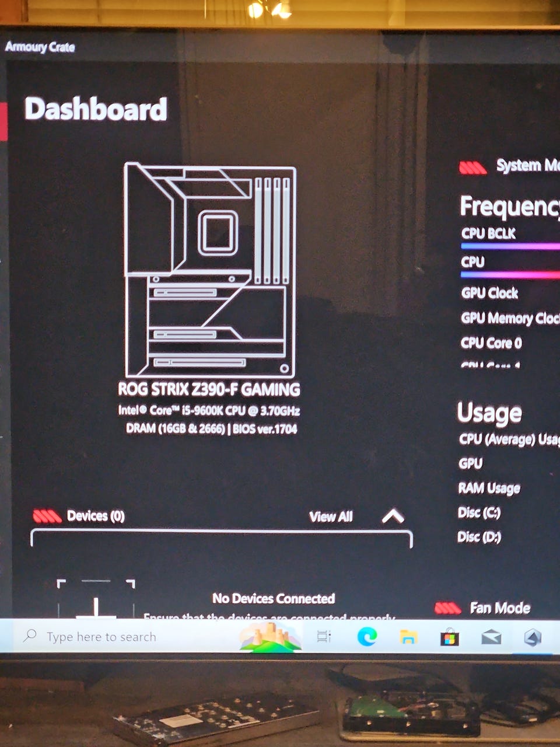The width and height of the screenshot is (560, 747).
Task: Click the CPU frequency gradient bar
Action: pos(510,274)
